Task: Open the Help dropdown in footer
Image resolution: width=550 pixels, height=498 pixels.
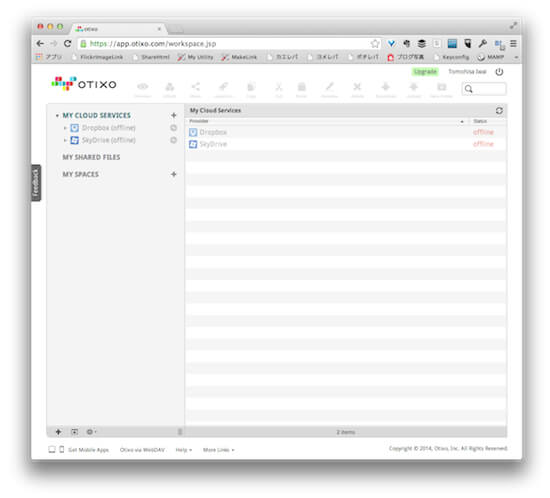Action: pos(184,450)
